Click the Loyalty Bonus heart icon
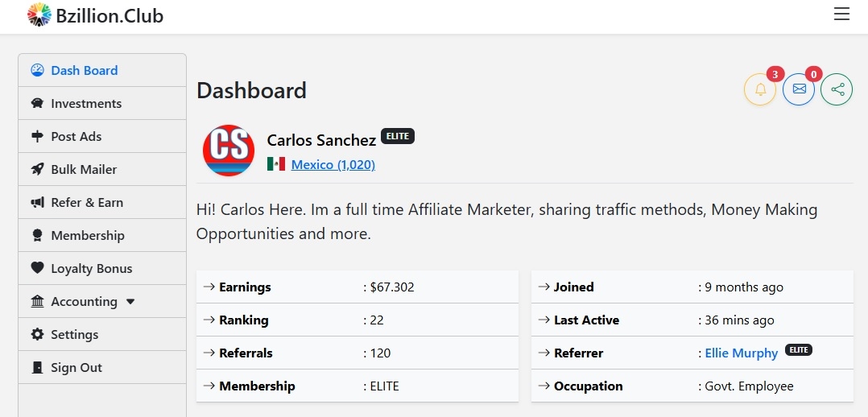The image size is (868, 417). [x=37, y=268]
